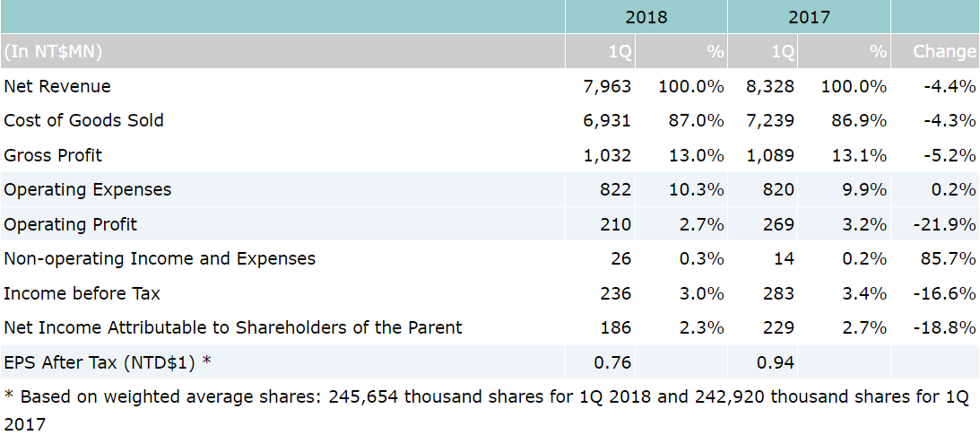Viewport: 980px width, 435px height.
Task: Click the 2017 column header
Action: pyautogui.click(x=809, y=17)
